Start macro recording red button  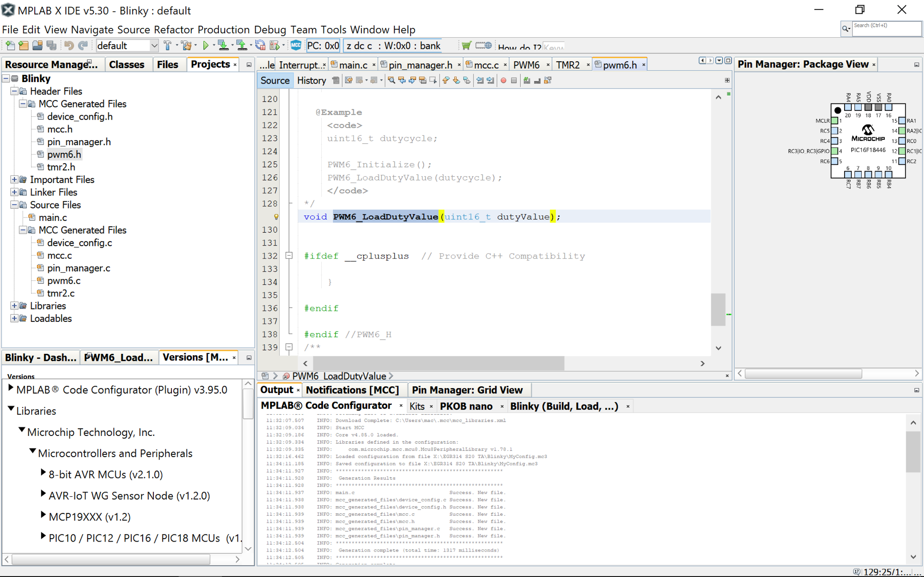click(x=503, y=81)
